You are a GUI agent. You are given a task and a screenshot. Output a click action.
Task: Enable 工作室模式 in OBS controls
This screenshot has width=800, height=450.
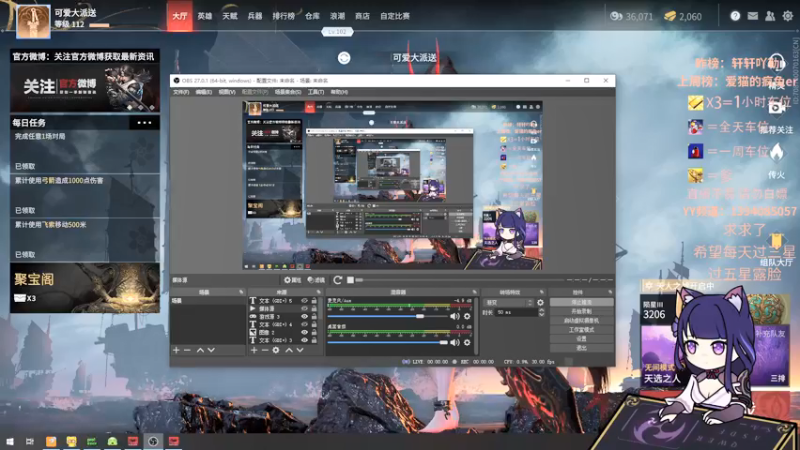pyautogui.click(x=581, y=330)
